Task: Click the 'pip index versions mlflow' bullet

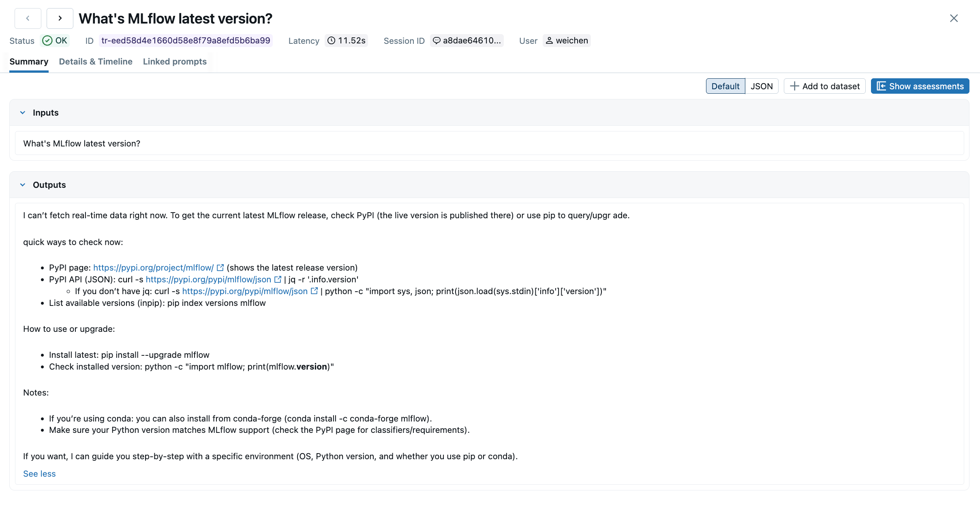Action: [157, 303]
